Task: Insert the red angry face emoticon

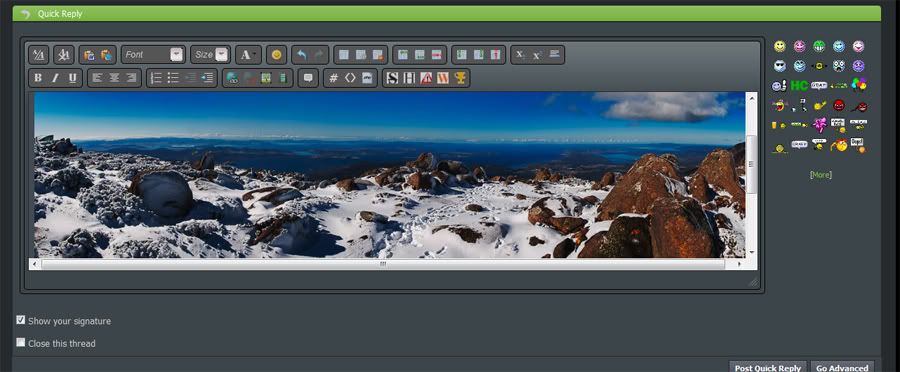Action: 839,105
